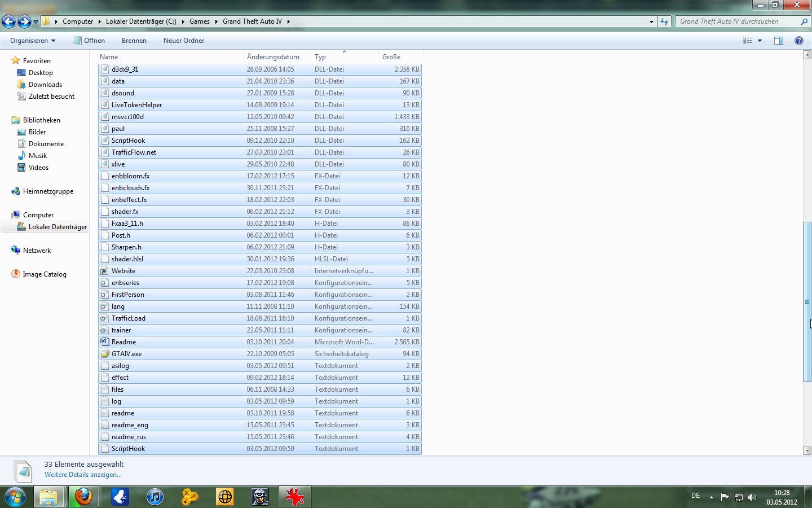Select Bibliotheken in navigation pane
Viewport: 812px width, 508px height.
(x=41, y=120)
